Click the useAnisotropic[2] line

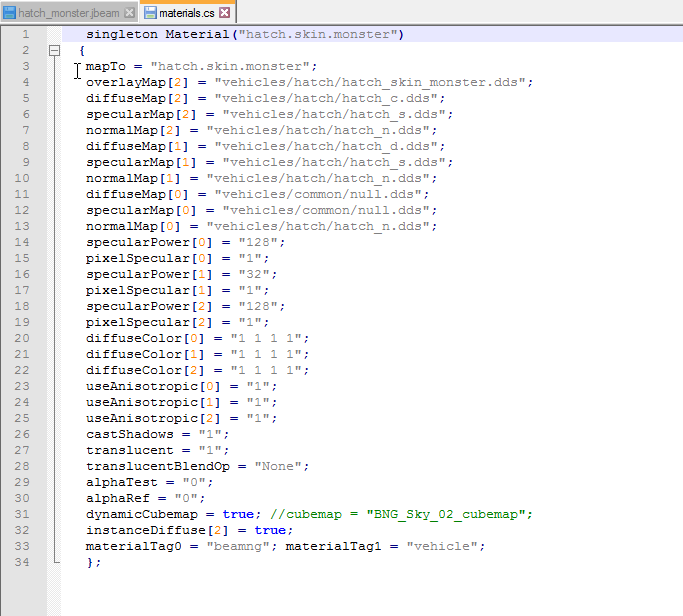point(181,418)
